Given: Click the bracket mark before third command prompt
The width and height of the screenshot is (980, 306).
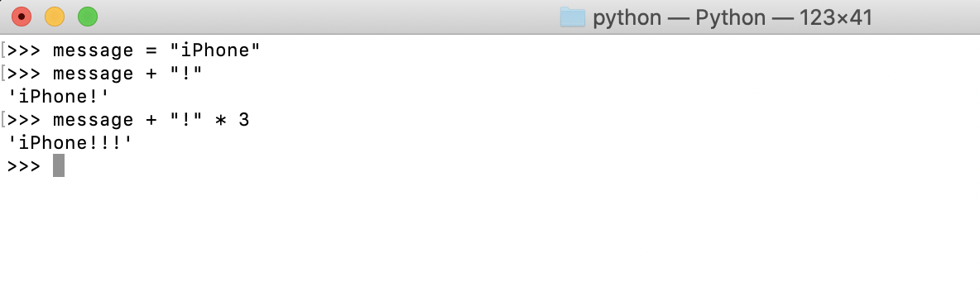Looking at the screenshot, I should click(4, 120).
